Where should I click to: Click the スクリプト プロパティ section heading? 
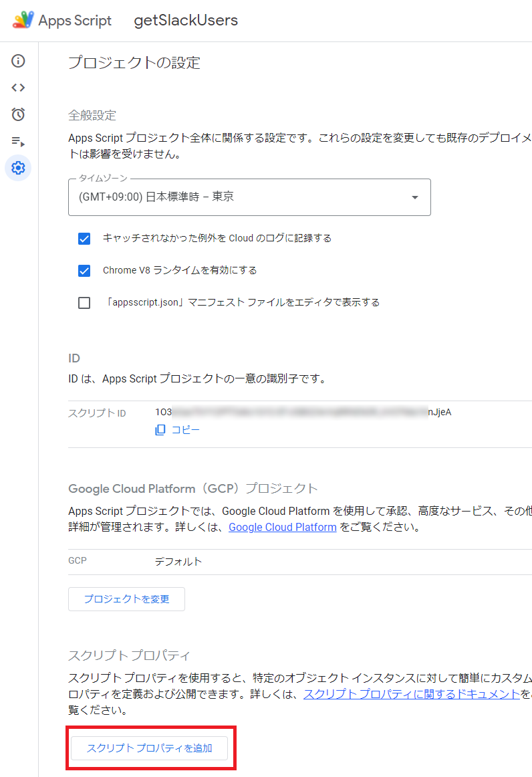[129, 655]
